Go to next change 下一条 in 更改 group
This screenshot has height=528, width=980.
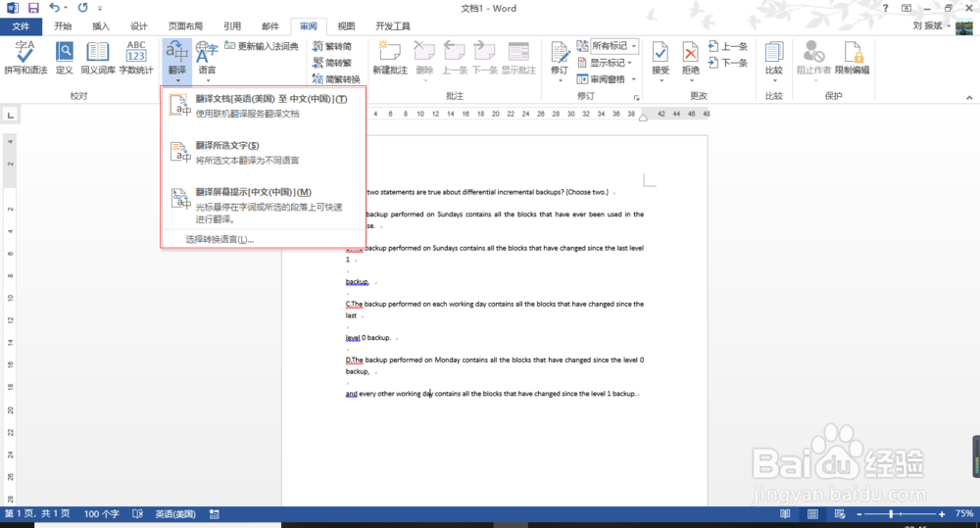728,63
